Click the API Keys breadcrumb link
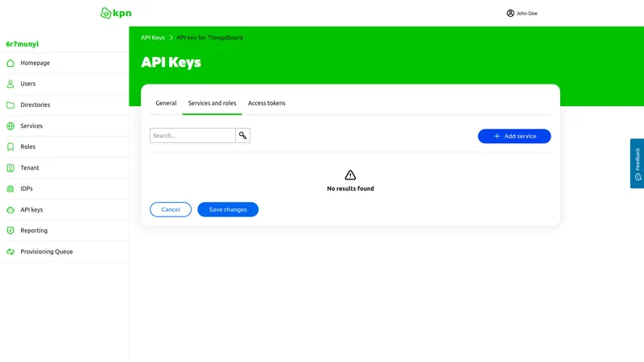Viewport: 644px width, 362px height. coord(153,37)
